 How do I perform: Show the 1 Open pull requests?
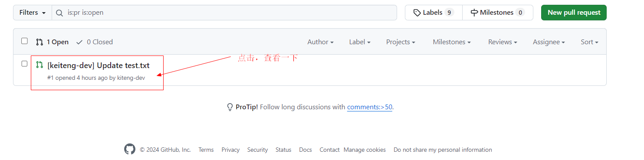click(53, 42)
